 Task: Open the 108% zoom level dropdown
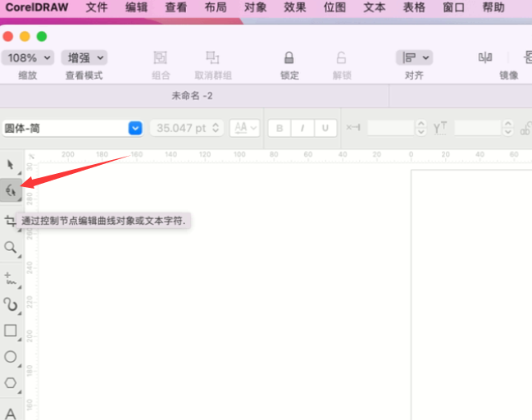pyautogui.click(x=28, y=58)
